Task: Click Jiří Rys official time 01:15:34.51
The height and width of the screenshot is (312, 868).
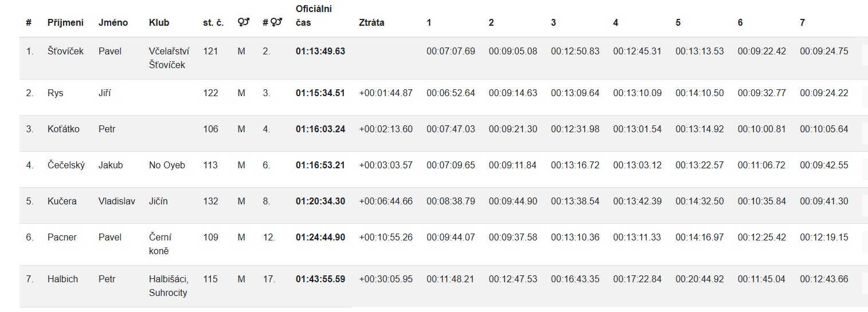Action: [320, 93]
